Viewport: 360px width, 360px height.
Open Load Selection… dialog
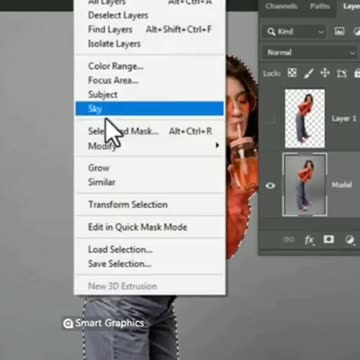pos(150,249)
